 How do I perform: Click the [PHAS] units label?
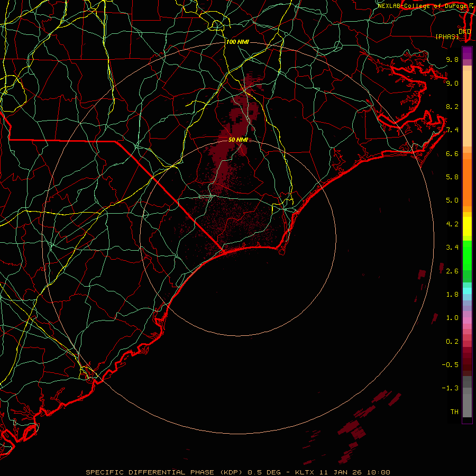point(447,36)
